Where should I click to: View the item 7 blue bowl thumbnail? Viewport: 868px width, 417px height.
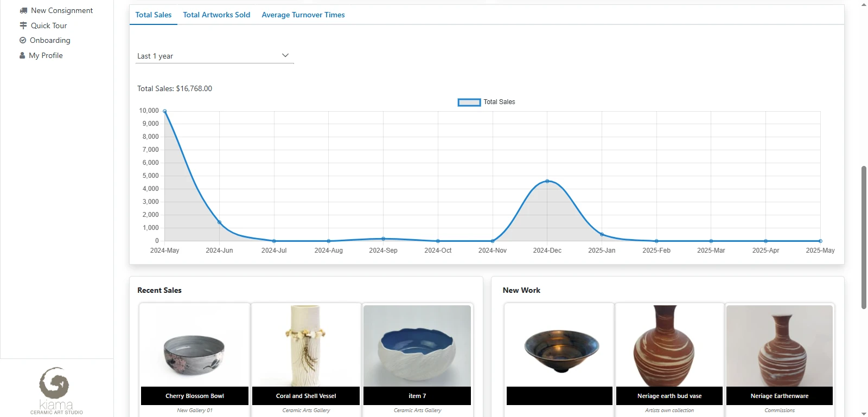[417, 346]
